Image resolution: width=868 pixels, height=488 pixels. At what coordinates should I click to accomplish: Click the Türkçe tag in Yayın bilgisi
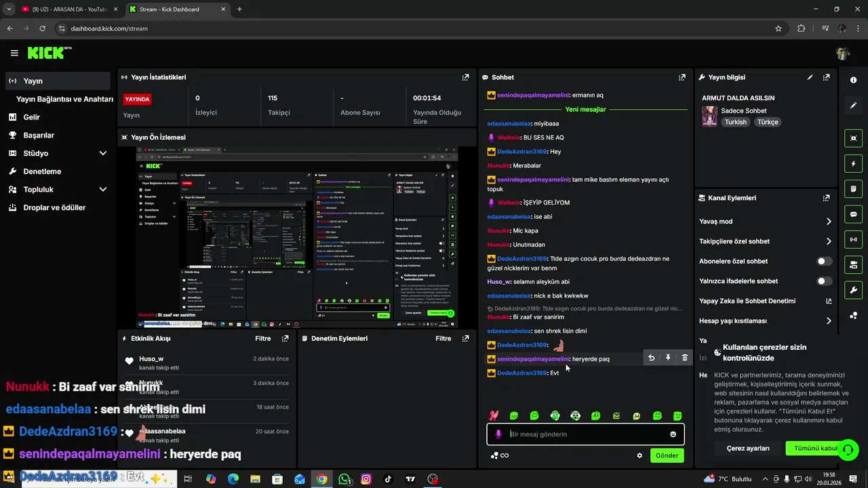tap(768, 122)
